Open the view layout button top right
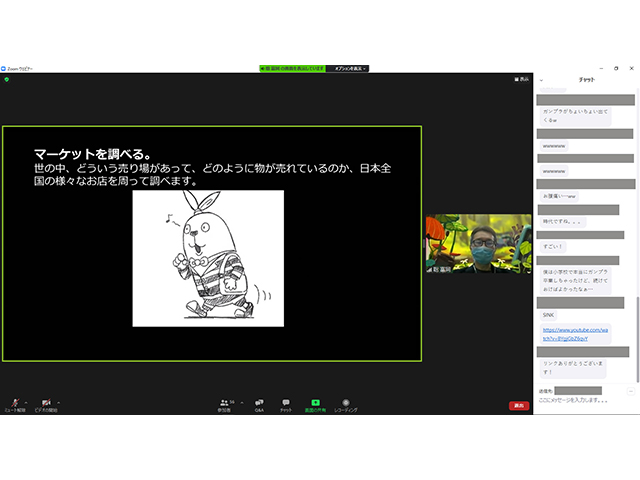The height and width of the screenshot is (480, 640). coord(522,79)
